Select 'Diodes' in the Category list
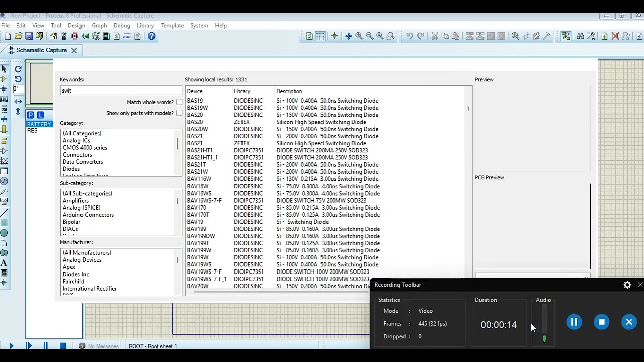The height and width of the screenshot is (362, 644). click(x=71, y=169)
